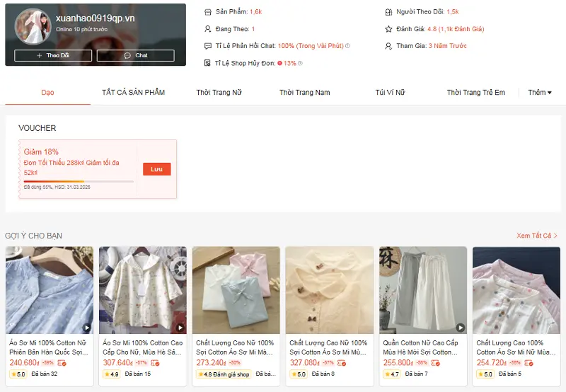Click the -50% discount tag
Viewport: 566px width, 392px height.
235,363
